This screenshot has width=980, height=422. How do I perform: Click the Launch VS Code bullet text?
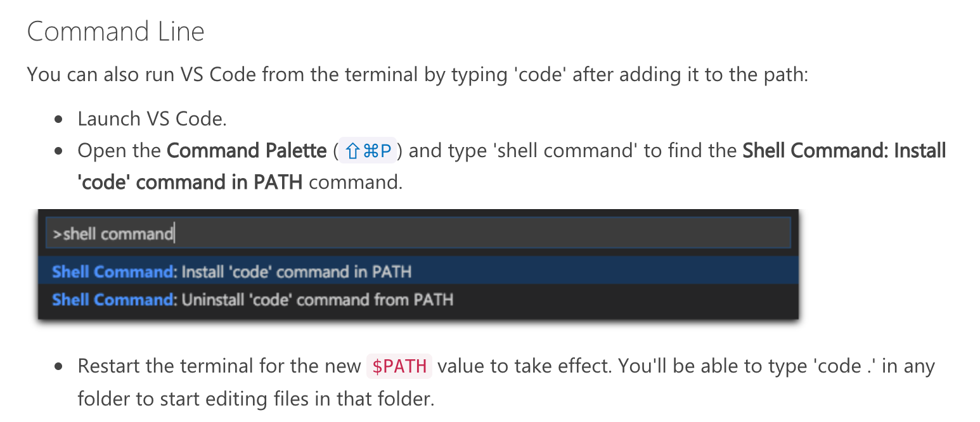coord(152,118)
